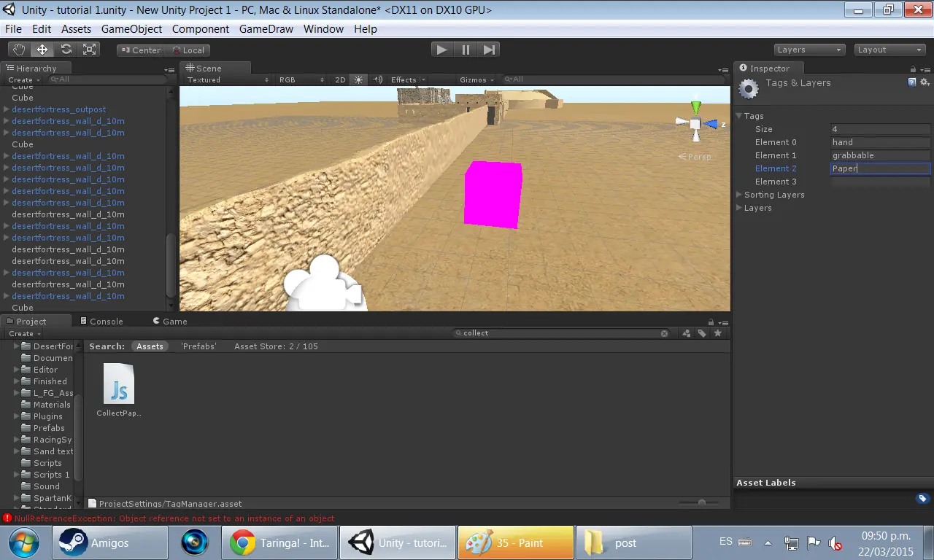Open the Layout dropdown
The width and height of the screenshot is (934, 560).
[x=889, y=50]
